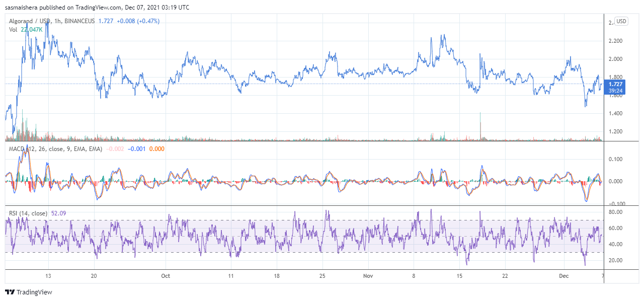The width and height of the screenshot is (644, 301).
Task: Click the 2.000 price axis label
Action: pyautogui.click(x=615, y=59)
